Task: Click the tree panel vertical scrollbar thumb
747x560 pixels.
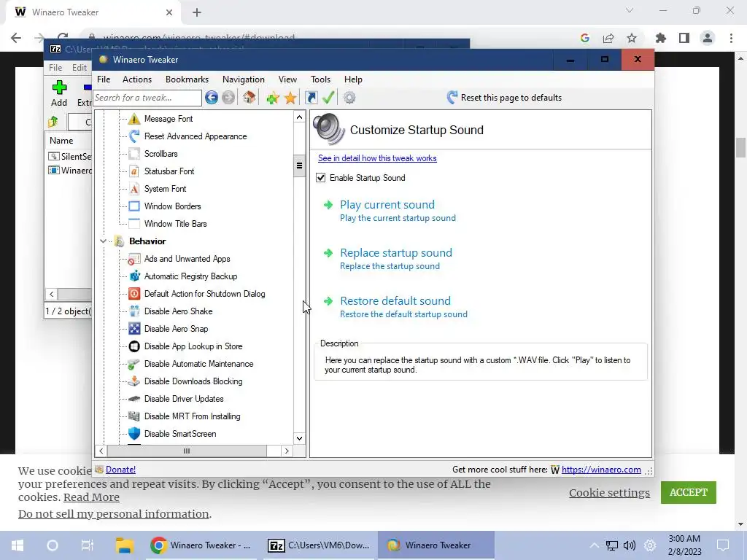Action: tap(299, 166)
